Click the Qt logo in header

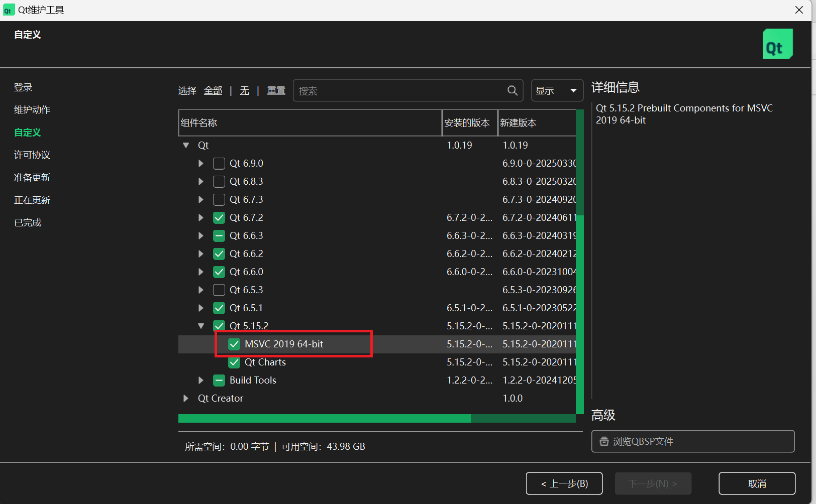[x=777, y=44]
